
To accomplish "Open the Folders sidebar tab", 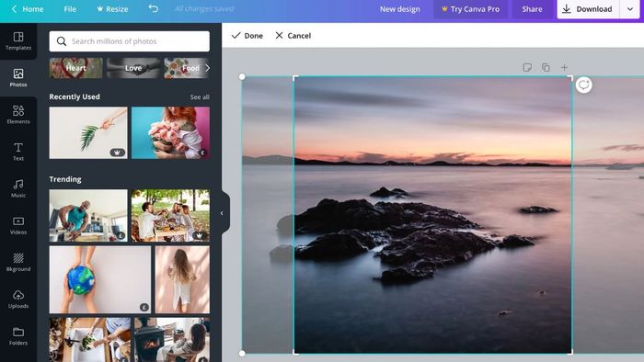I will coord(18,336).
